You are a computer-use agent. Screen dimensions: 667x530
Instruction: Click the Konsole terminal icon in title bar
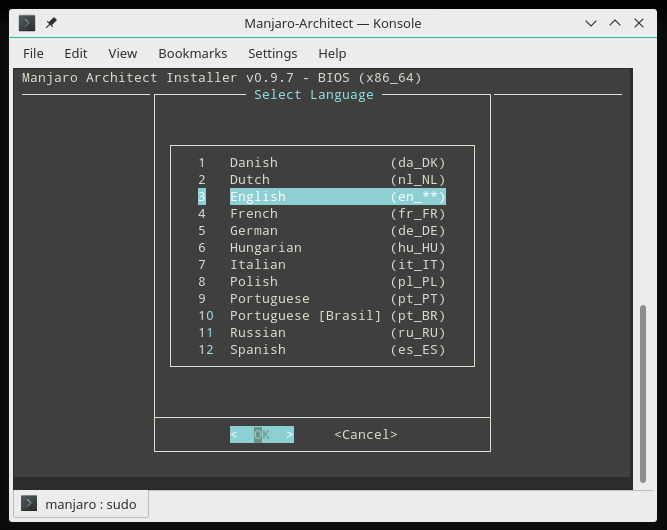click(27, 23)
